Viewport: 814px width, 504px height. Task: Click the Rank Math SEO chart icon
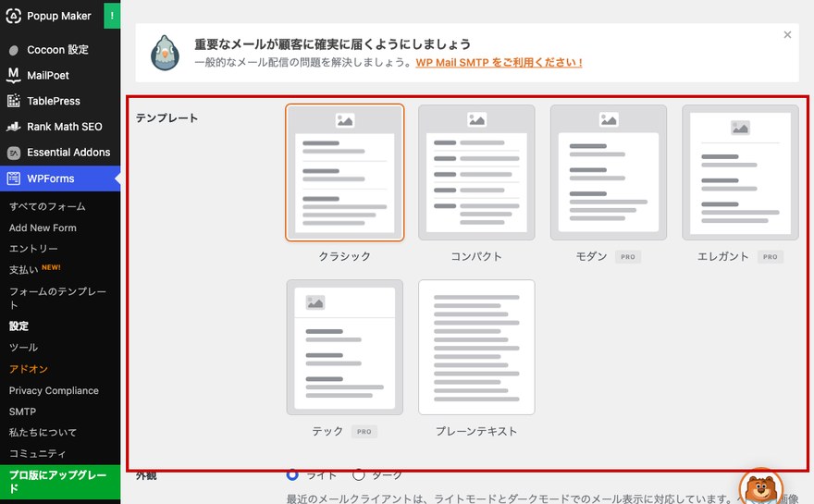(x=14, y=126)
